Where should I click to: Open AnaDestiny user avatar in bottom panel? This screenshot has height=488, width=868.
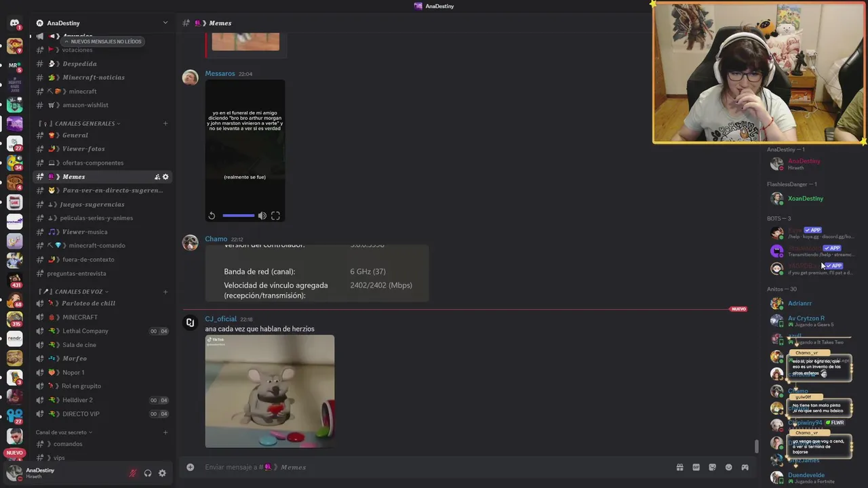14,472
